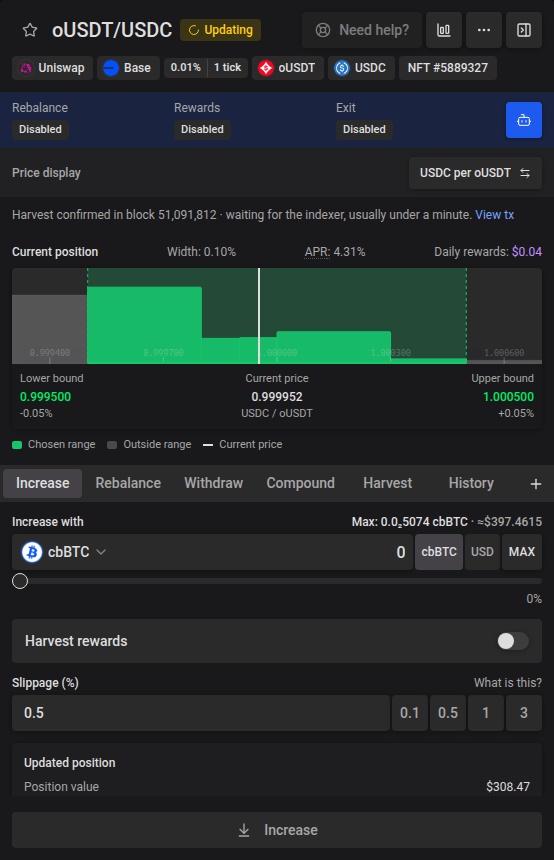
Task: Open the three-dot more options menu
Action: [x=484, y=30]
